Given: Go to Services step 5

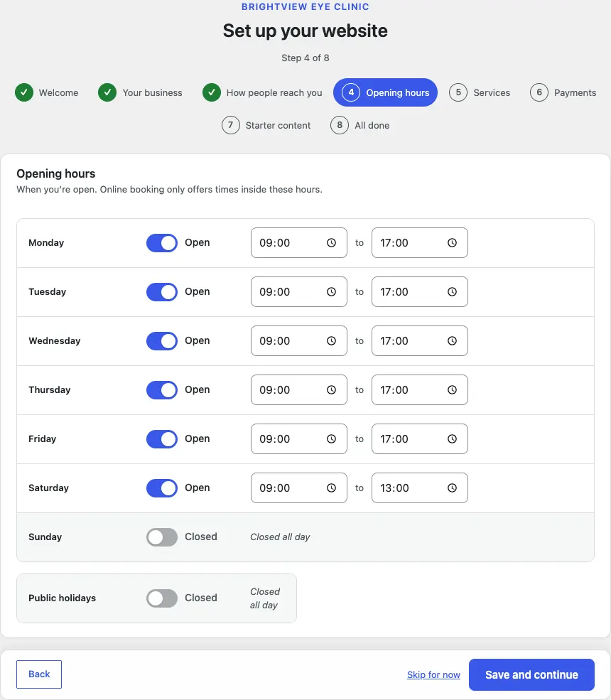Looking at the screenshot, I should tap(480, 92).
